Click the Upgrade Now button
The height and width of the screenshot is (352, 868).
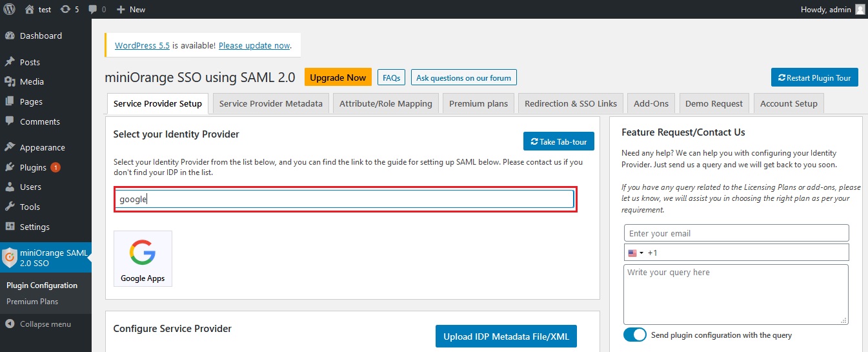point(338,78)
